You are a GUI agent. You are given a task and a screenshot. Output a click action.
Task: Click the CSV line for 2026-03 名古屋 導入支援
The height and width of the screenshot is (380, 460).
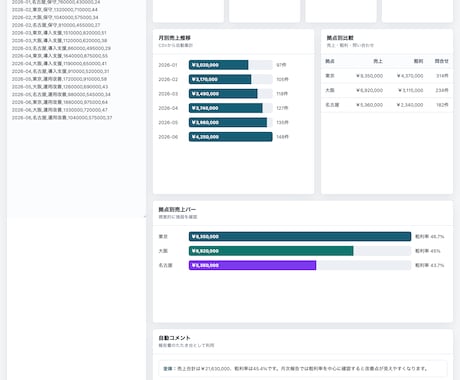[61, 48]
